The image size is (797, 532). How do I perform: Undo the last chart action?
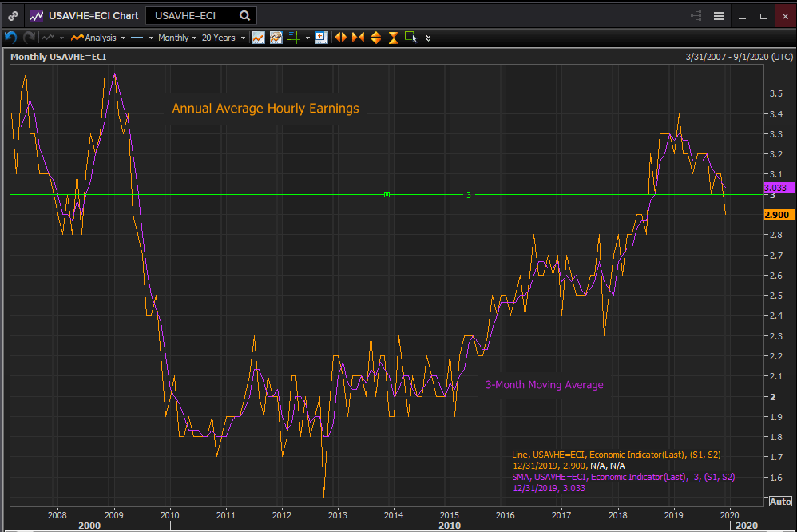click(x=10, y=38)
